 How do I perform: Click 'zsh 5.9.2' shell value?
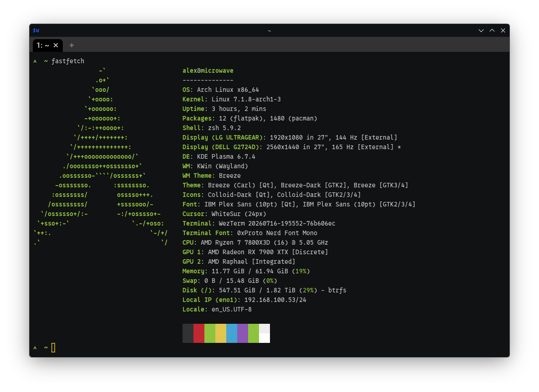click(224, 128)
